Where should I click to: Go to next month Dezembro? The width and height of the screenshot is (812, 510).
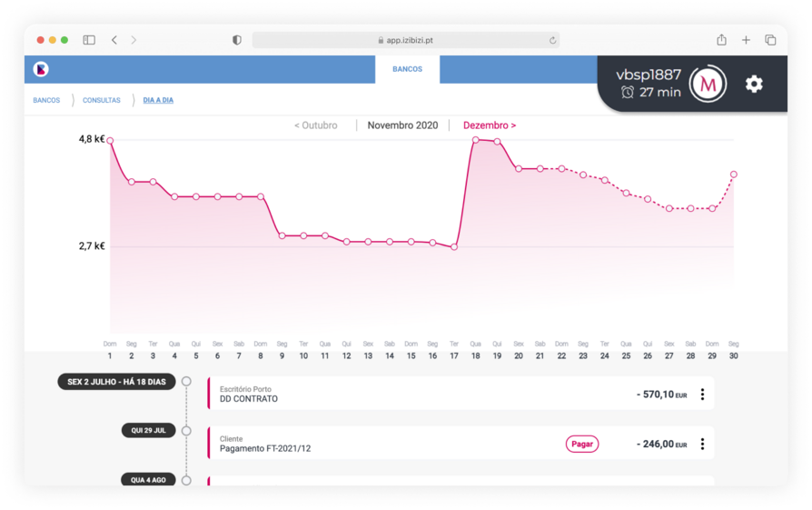490,125
